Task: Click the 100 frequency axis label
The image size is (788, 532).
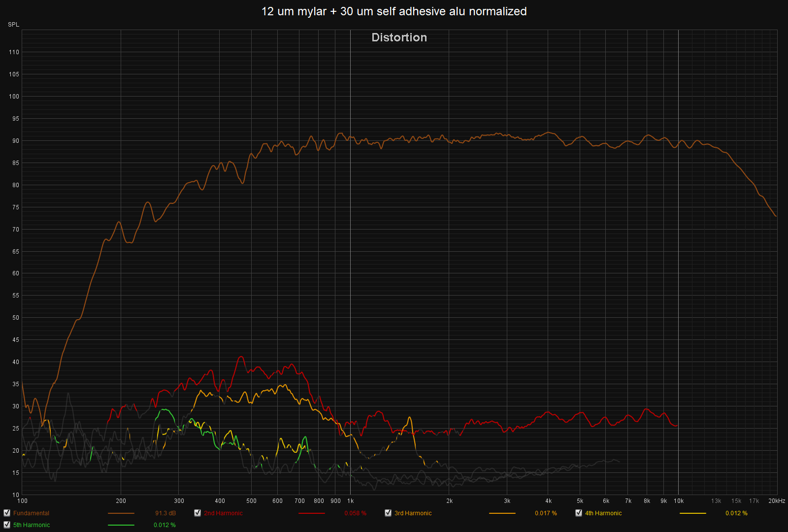Action: (22, 501)
